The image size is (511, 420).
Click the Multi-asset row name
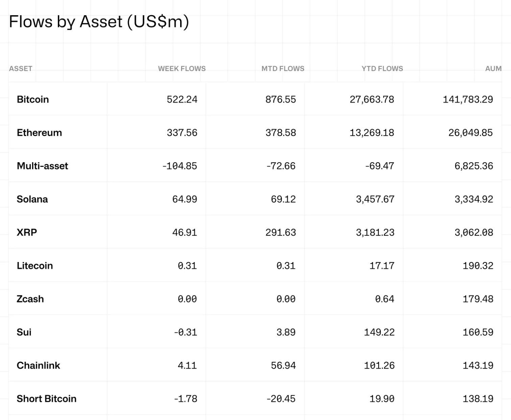(43, 166)
